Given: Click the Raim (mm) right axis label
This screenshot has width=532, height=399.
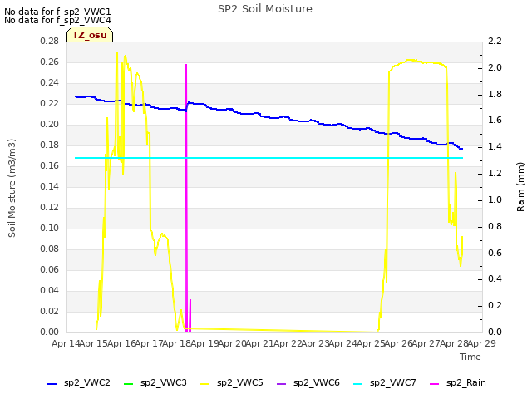Looking at the screenshot, I should tap(520, 187).
